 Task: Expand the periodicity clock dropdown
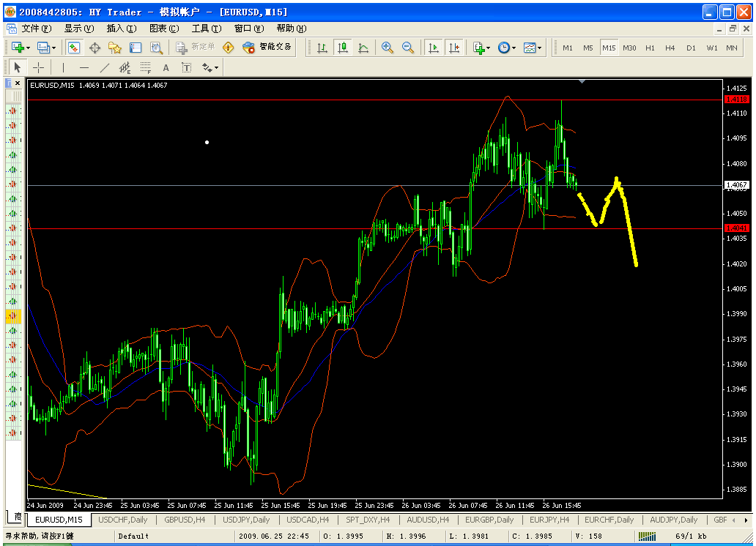click(506, 48)
